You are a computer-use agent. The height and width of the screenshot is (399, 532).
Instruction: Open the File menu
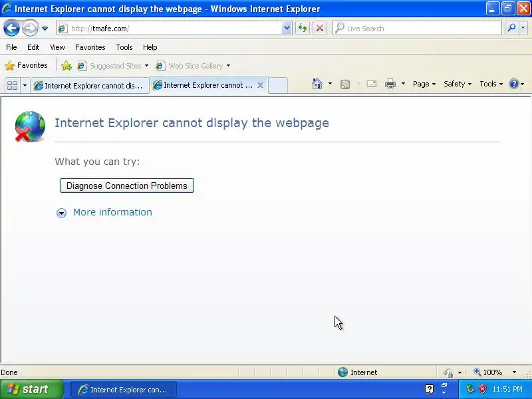(11, 47)
